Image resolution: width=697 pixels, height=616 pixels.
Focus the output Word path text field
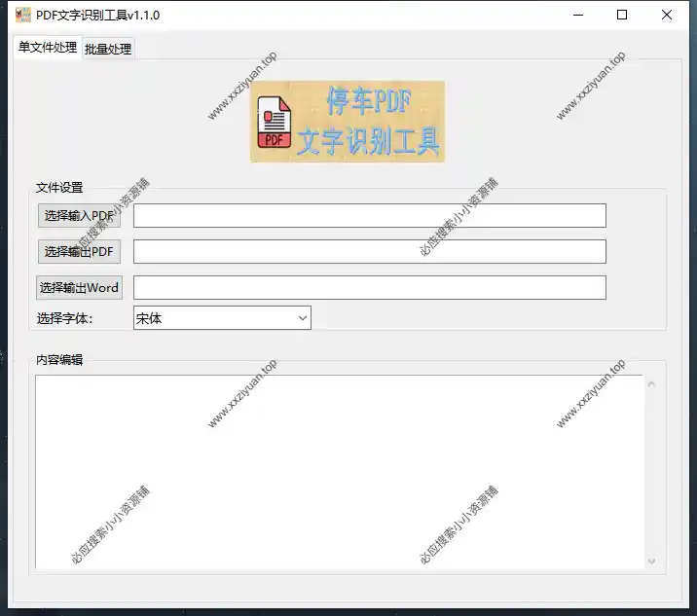[x=369, y=288]
